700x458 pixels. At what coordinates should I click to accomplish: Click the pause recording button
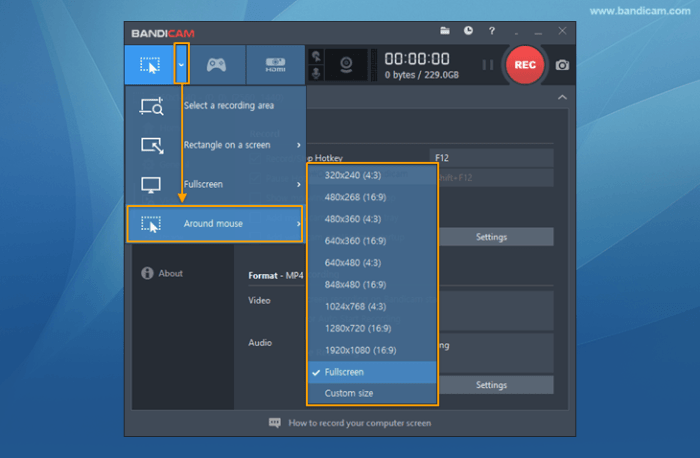[488, 65]
